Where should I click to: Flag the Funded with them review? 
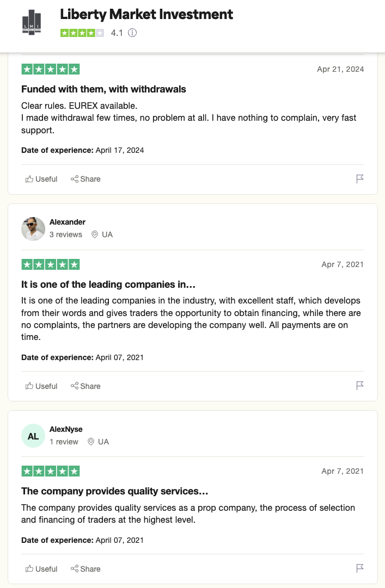click(x=360, y=179)
